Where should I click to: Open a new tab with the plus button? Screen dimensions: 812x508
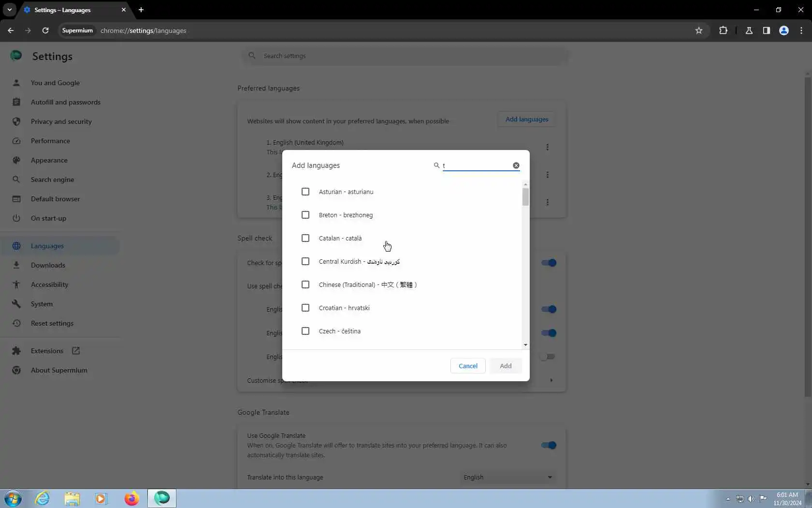coord(141,10)
